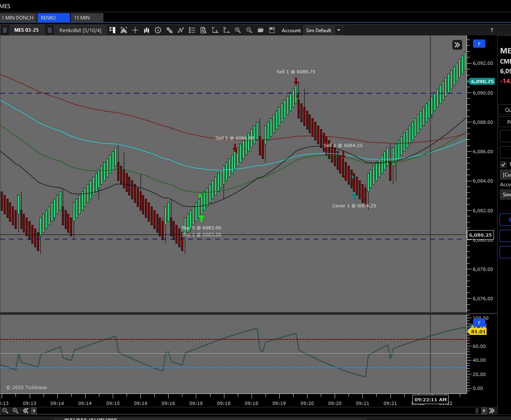Toggle the link color box left of MES 03-25

(5, 30)
